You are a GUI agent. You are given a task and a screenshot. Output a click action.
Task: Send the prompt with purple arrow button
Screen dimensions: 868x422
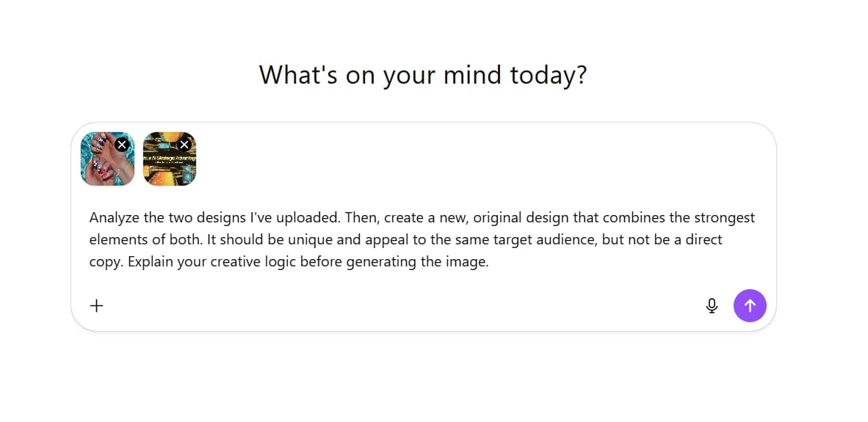click(x=750, y=306)
